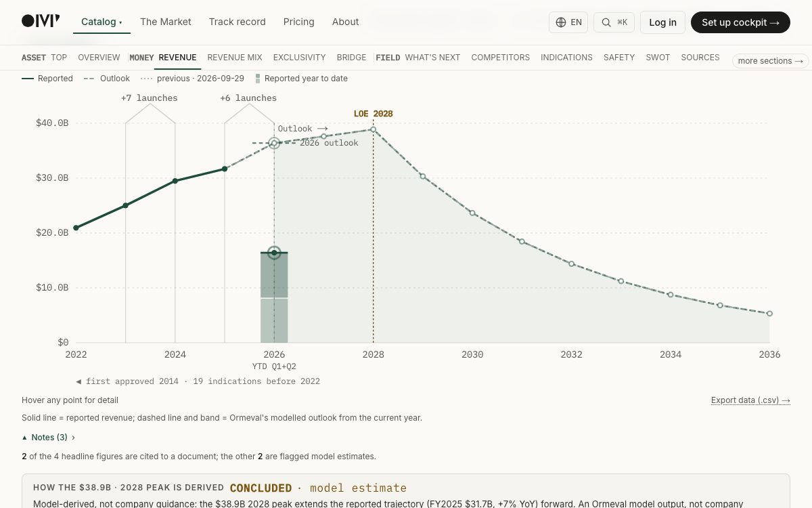Open the Catalog dropdown menu
The height and width of the screenshot is (508, 812).
[101, 22]
